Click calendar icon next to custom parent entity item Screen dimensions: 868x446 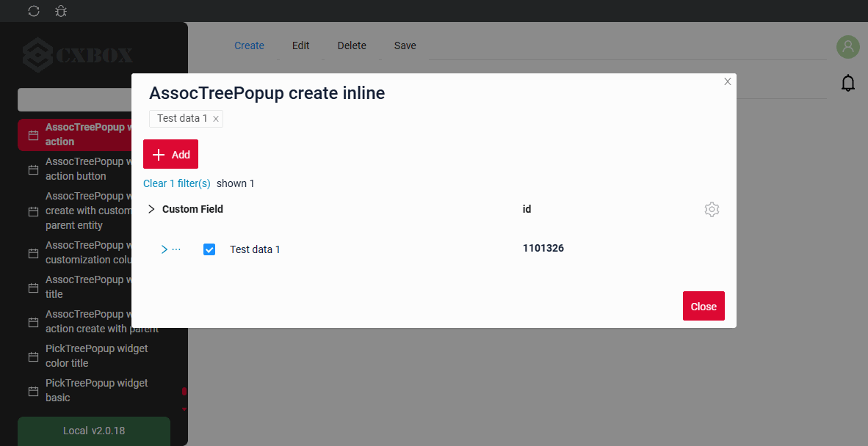33,211
